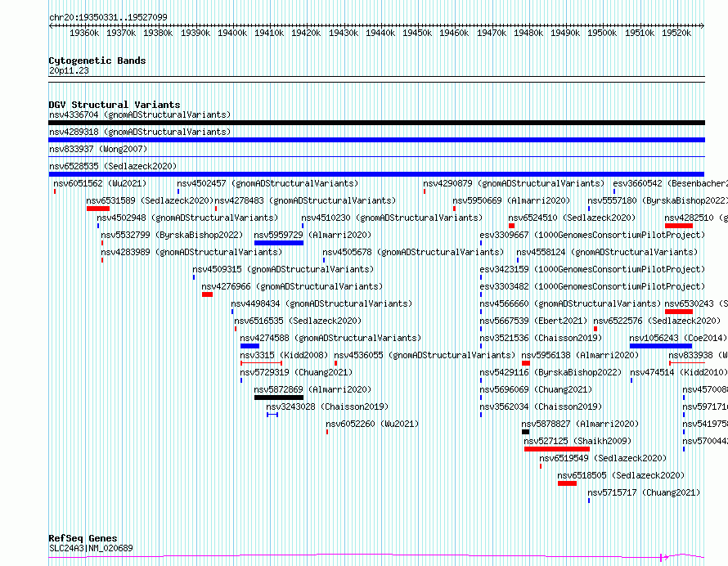Click nsv4502948 gnomAD variant label
728x566 pixels.
(x=187, y=218)
